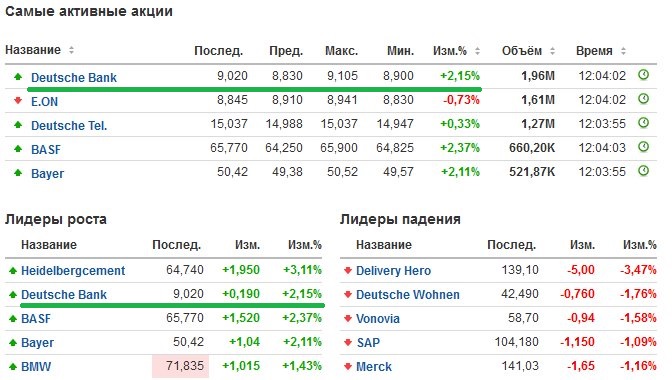The image size is (672, 380).
Task: Open the Merck stock link
Action: click(374, 367)
